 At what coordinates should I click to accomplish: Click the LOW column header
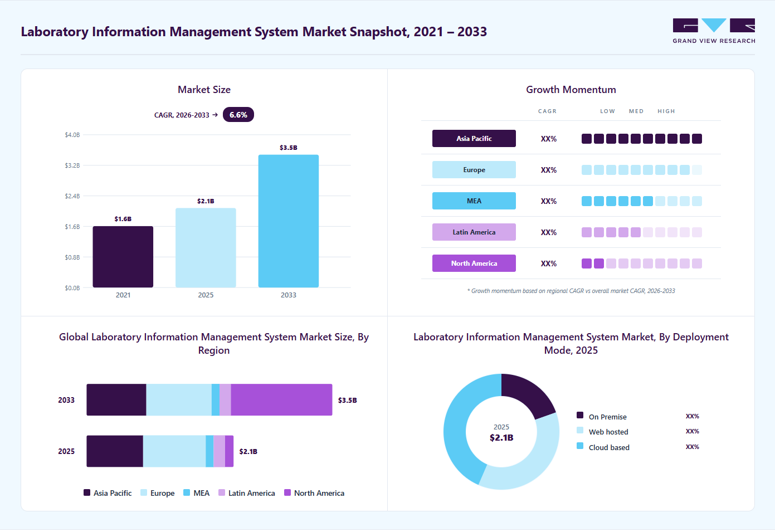[x=608, y=111]
